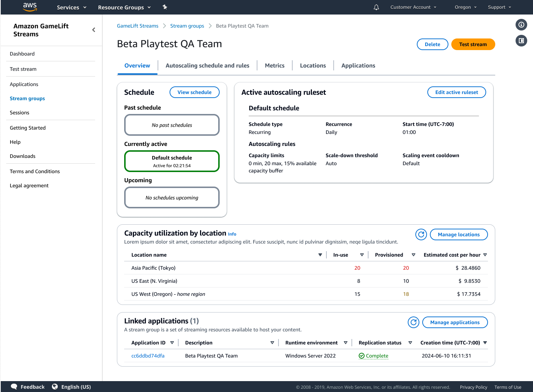Sort by Location name column arrow

[320, 255]
